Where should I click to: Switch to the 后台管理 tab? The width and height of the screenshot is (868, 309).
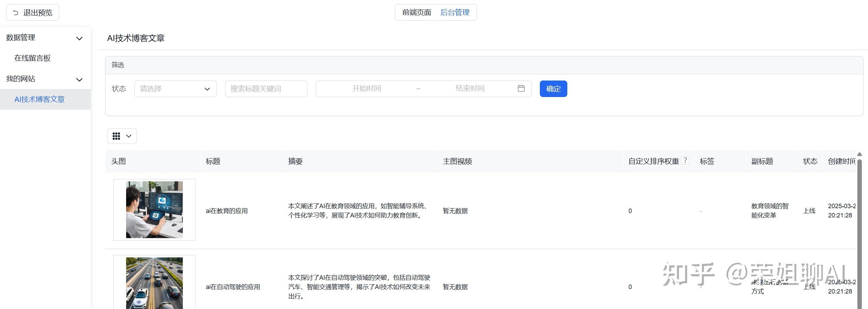[x=455, y=13]
